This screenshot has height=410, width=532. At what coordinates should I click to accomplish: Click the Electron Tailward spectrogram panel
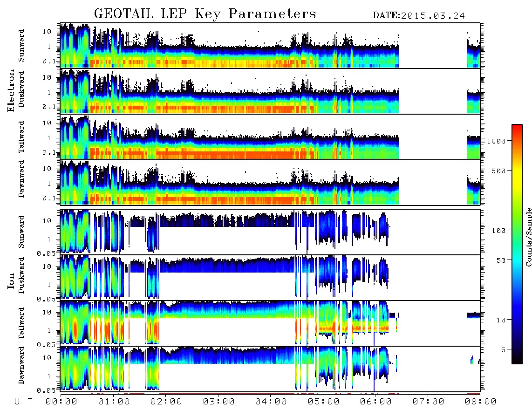tap(270, 137)
